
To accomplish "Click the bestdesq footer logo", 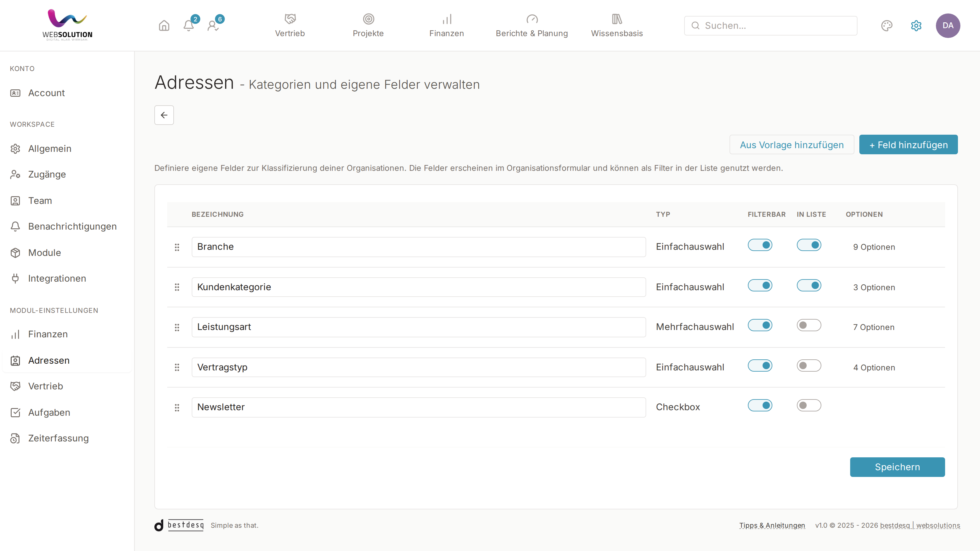I will pos(179,525).
